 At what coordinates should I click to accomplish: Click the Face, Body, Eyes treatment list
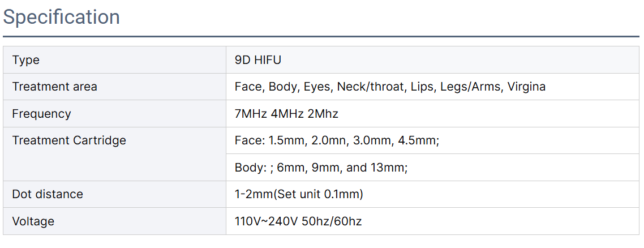(x=390, y=87)
